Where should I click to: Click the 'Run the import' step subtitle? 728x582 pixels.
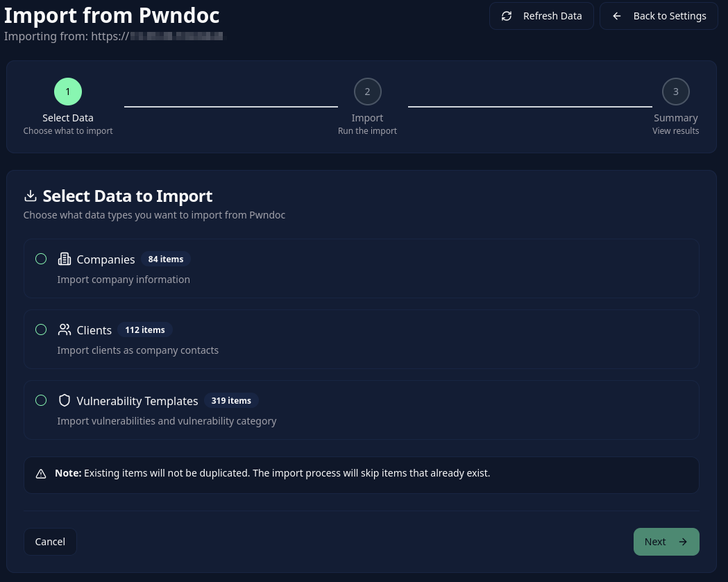[x=367, y=131]
